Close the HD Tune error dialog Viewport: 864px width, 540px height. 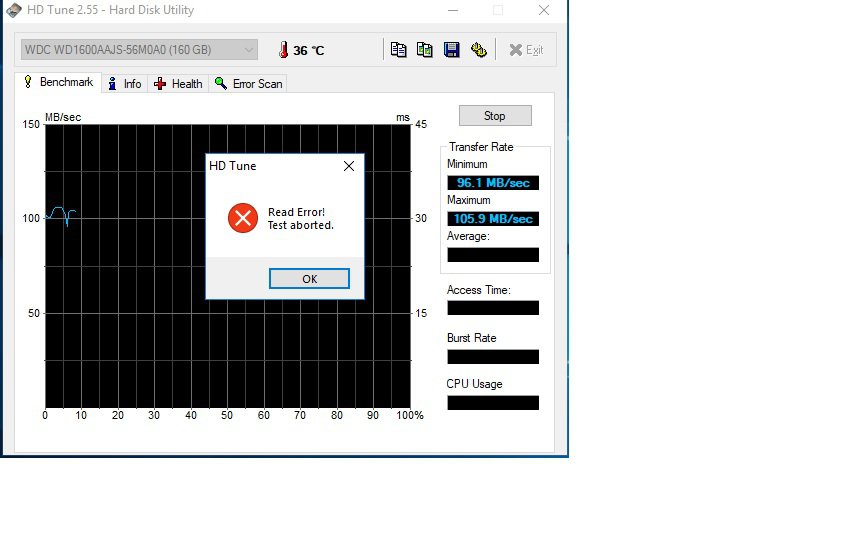coord(349,166)
